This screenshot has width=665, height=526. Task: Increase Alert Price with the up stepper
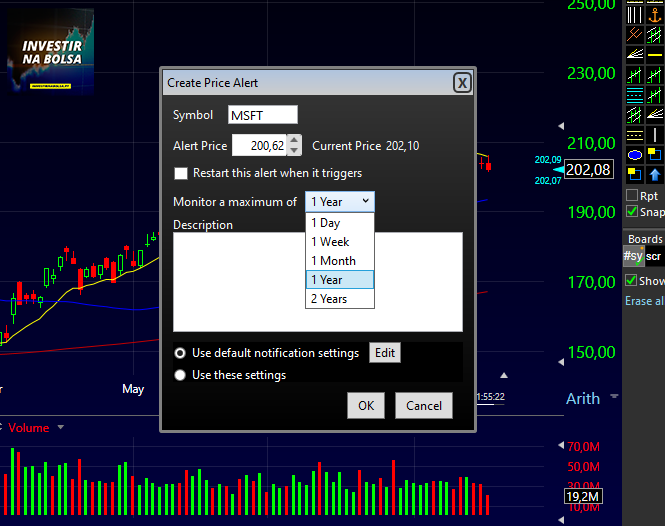pyautogui.click(x=294, y=140)
